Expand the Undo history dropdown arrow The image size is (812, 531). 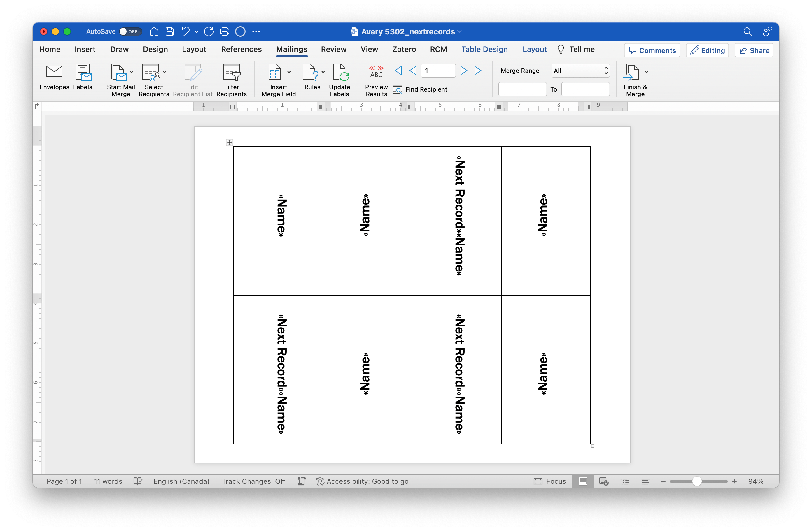pyautogui.click(x=197, y=31)
